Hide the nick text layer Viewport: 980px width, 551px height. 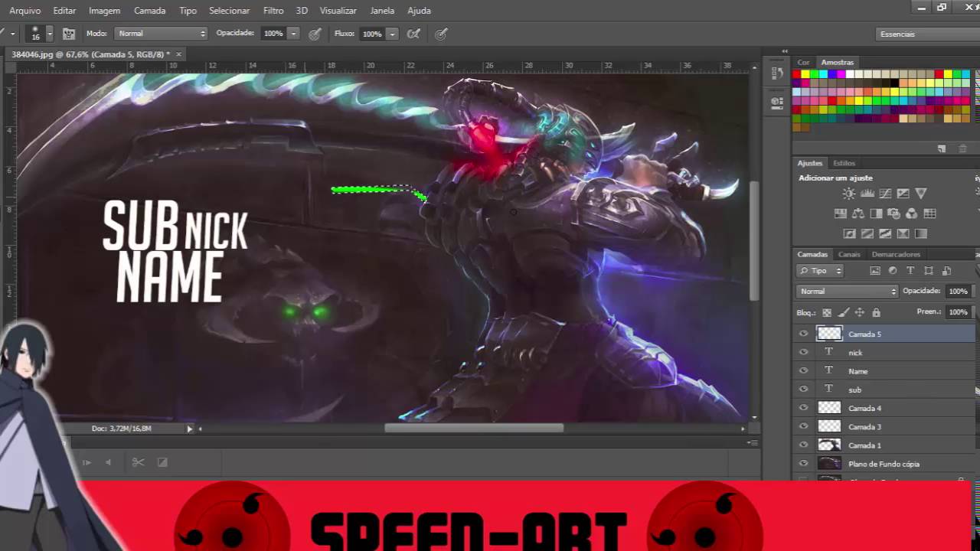803,352
